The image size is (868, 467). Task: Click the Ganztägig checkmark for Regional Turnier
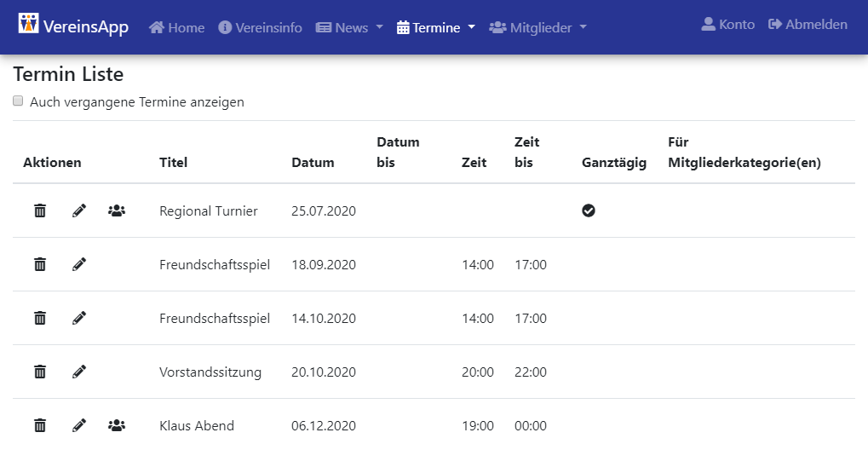(589, 210)
